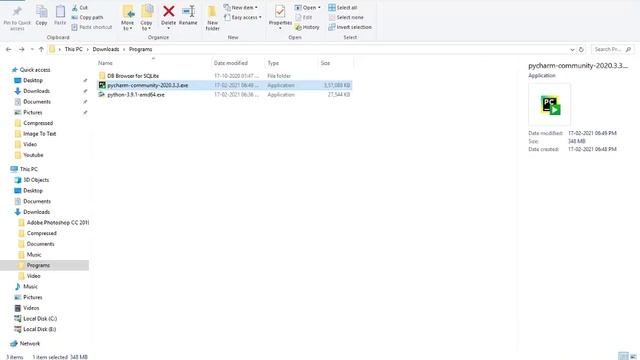The height and width of the screenshot is (360, 640).
Task: Open the Move to dropdown
Action: 128,18
